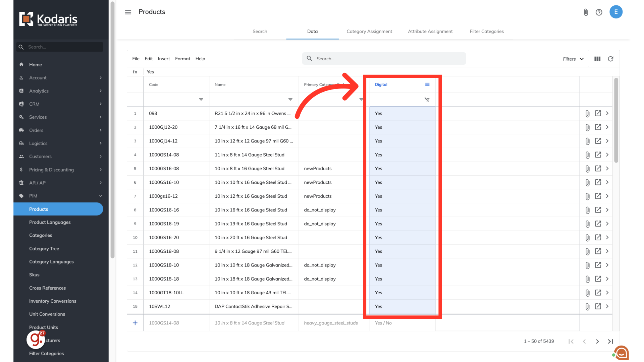Click the column chooser icon beside Filters
The image size is (644, 362).
pos(597,59)
